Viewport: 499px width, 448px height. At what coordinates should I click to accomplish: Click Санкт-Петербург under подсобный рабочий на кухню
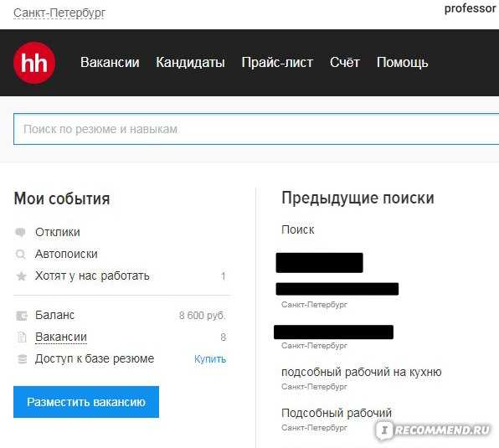(x=314, y=387)
